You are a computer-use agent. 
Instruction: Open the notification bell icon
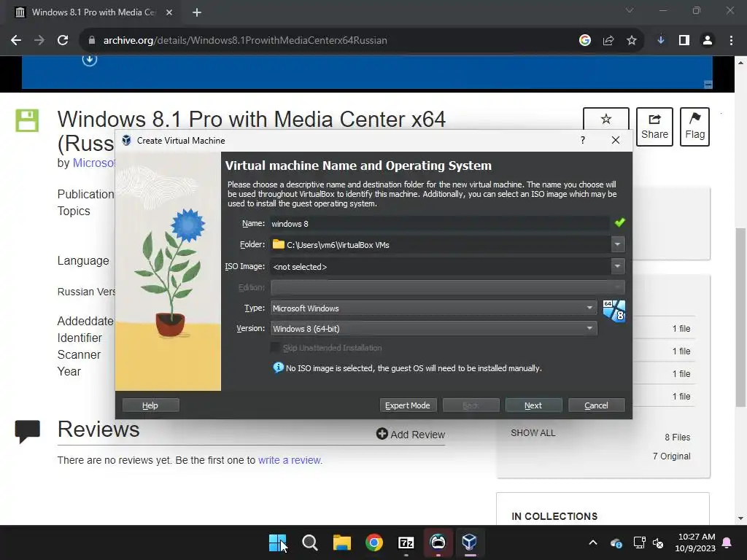[x=727, y=542]
